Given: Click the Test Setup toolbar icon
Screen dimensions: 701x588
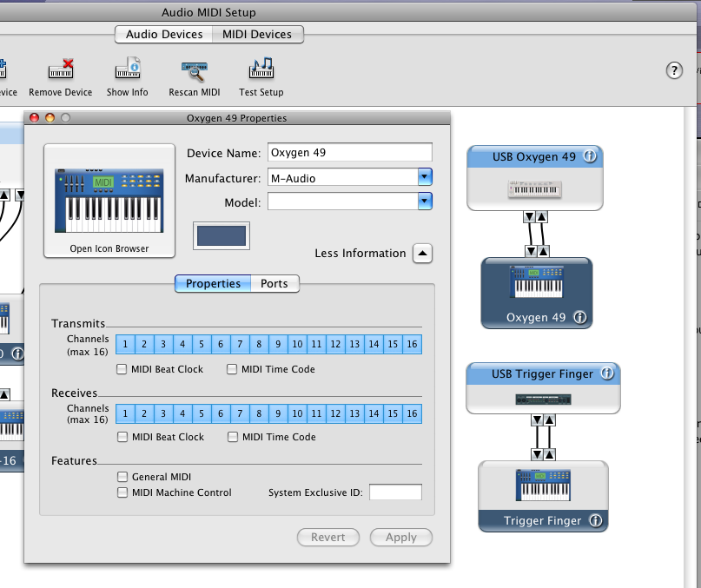Looking at the screenshot, I should (x=261, y=68).
